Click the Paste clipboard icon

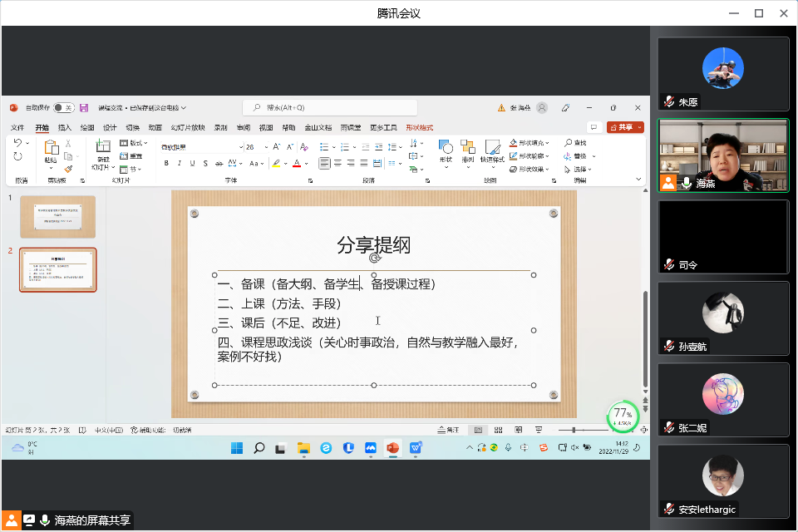(51, 149)
